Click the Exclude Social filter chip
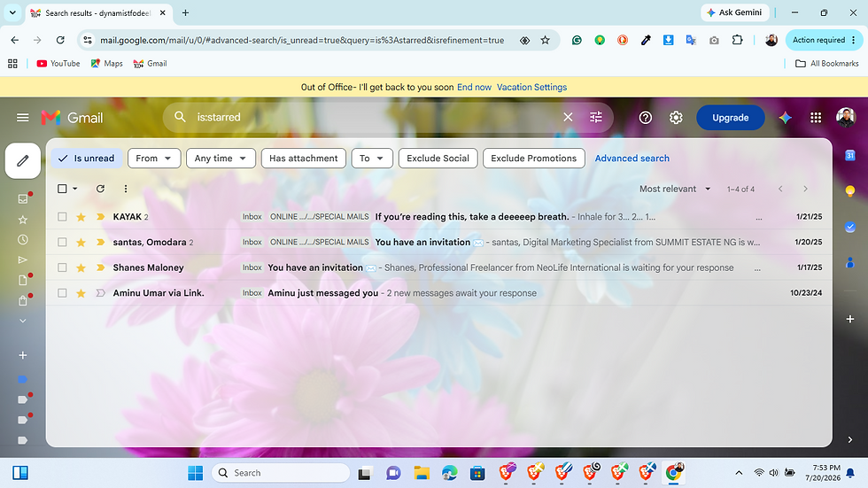Image resolution: width=868 pixels, height=488 pixels. pos(438,159)
